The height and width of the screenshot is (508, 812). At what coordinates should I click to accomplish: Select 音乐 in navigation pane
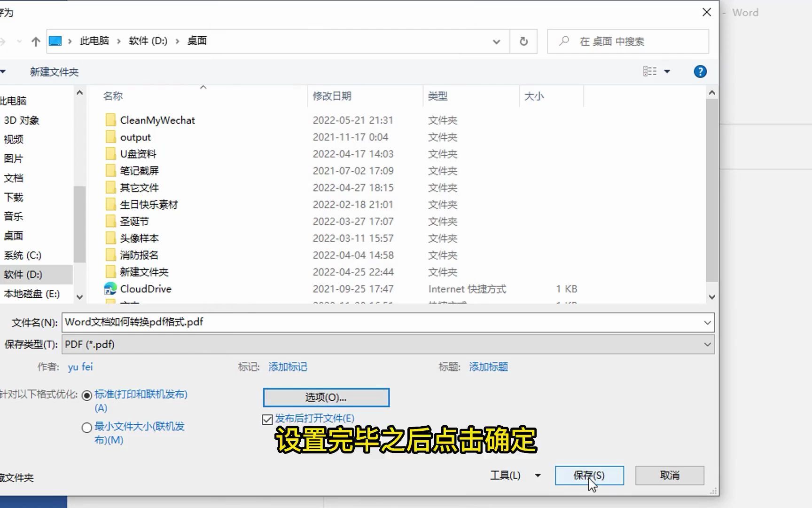14,216
